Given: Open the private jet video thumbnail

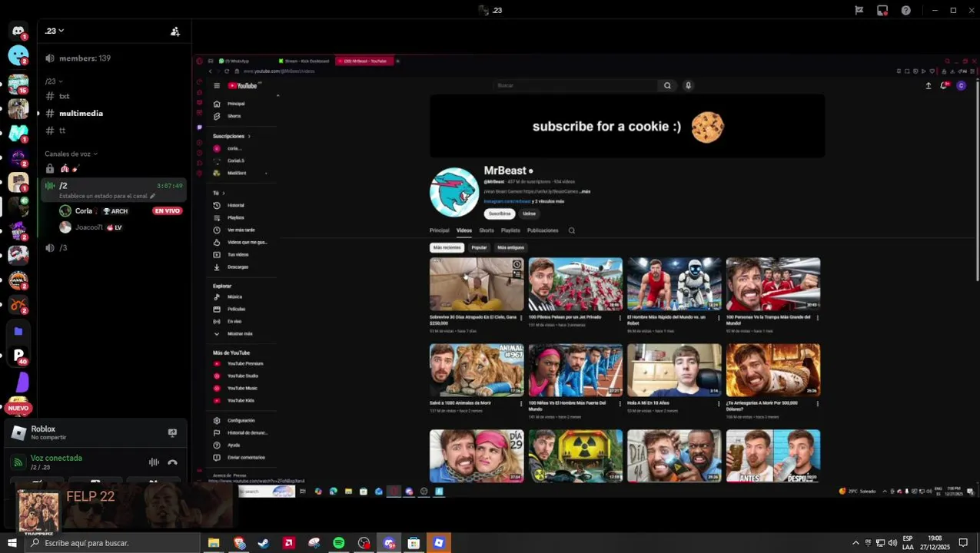Looking at the screenshot, I should click(x=575, y=283).
